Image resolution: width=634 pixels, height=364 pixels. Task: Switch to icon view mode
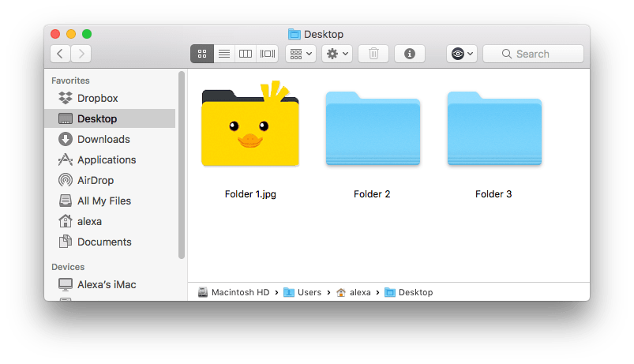pyautogui.click(x=202, y=54)
